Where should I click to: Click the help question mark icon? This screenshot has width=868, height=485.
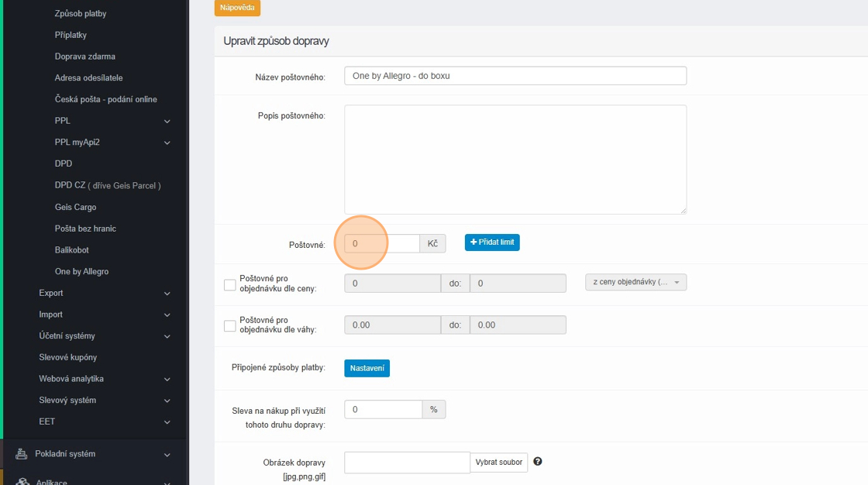(538, 462)
